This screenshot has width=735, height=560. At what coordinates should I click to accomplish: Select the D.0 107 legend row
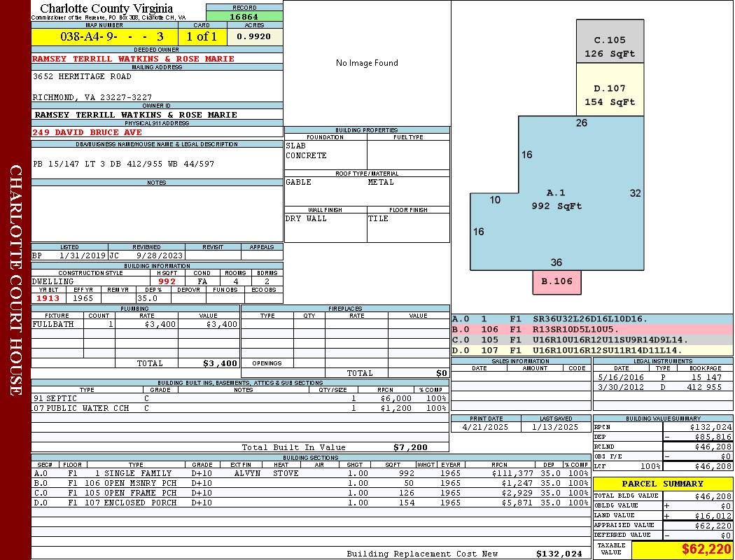tap(592, 351)
